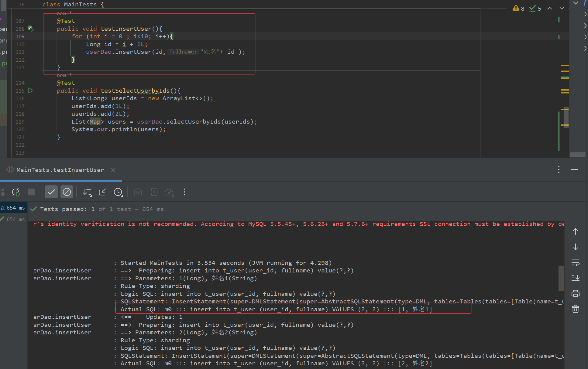588x369 pixels.
Task: Toggle show ignored tests filter
Action: tap(67, 192)
